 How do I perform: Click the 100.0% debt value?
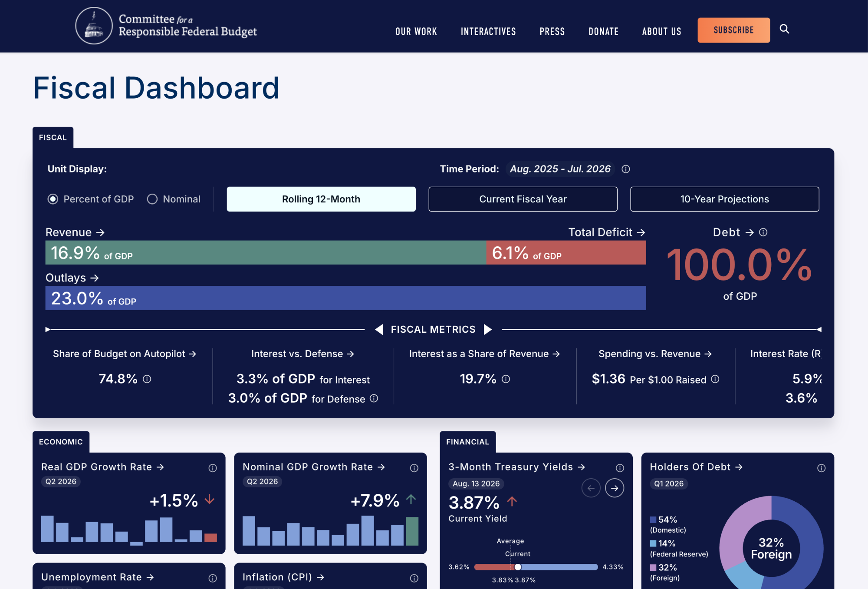pos(740,265)
